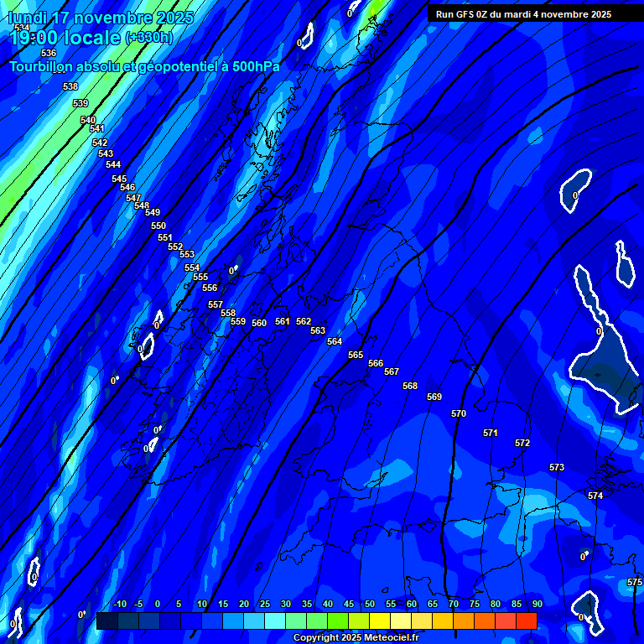644x644 pixels.
Task: Click the bright green swatch below legend value 40
Action: [x=338, y=621]
